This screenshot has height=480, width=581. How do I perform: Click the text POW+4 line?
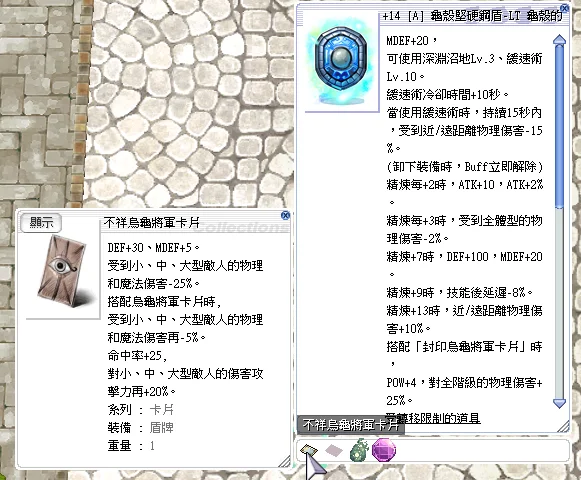coord(464,383)
